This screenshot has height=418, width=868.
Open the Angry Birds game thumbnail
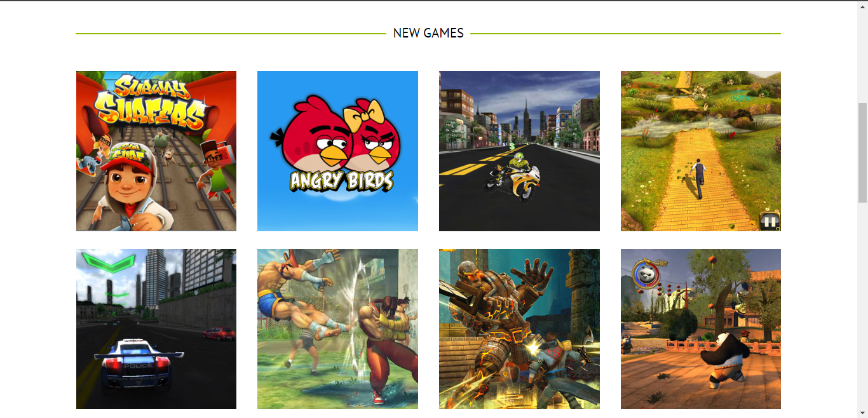(x=337, y=151)
